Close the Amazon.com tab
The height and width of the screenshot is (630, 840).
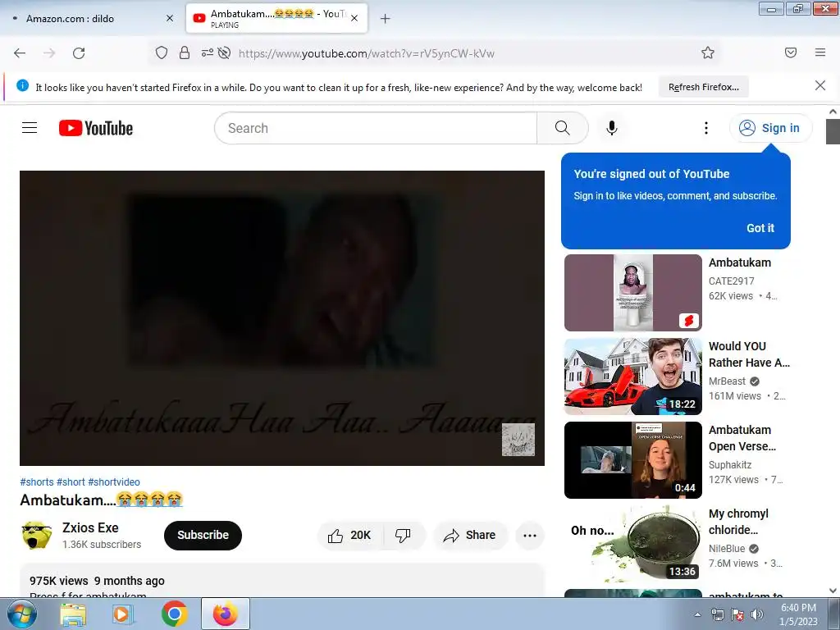[x=170, y=19]
